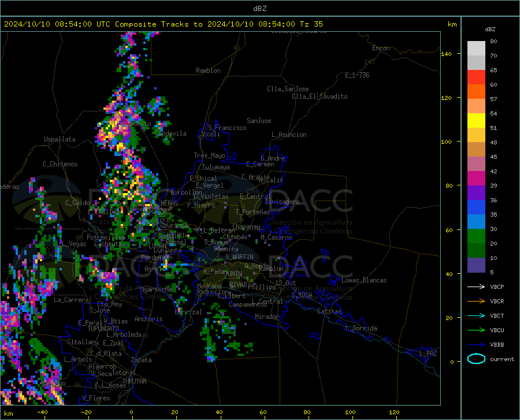Click the 'TUPUNGATO' label
The height and width of the screenshot is (420, 520).
(103, 329)
